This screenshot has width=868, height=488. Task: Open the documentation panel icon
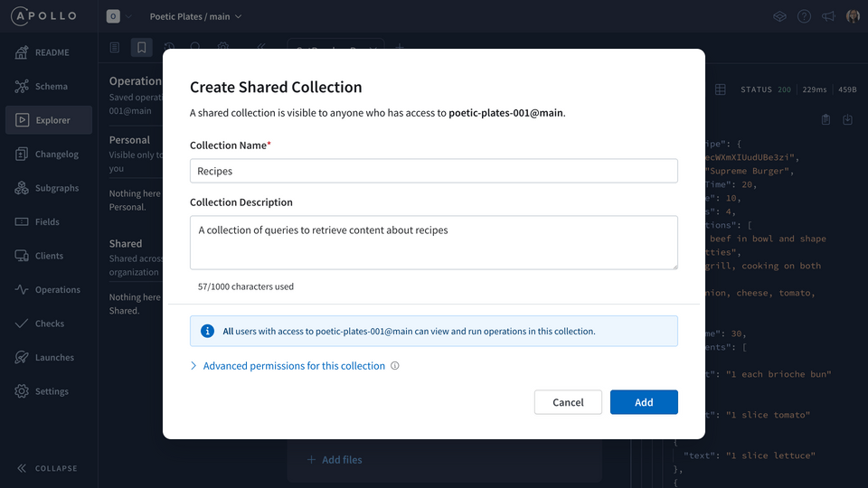pyautogui.click(x=115, y=48)
